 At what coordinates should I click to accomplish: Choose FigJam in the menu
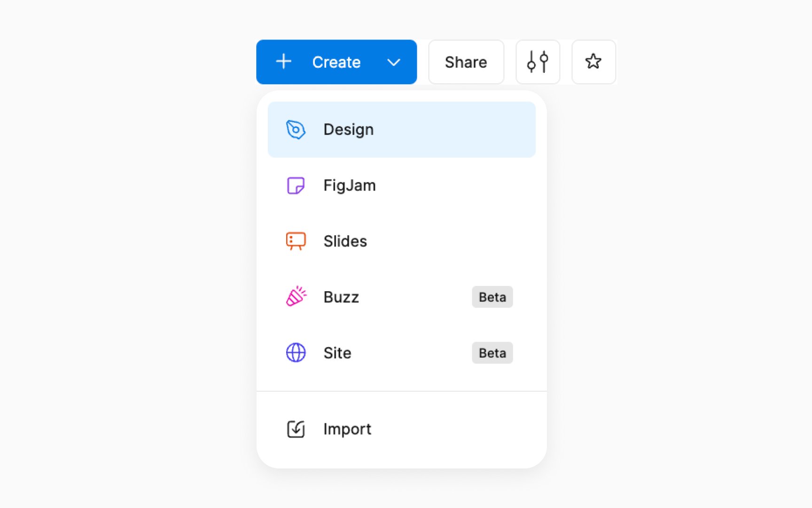tap(401, 185)
